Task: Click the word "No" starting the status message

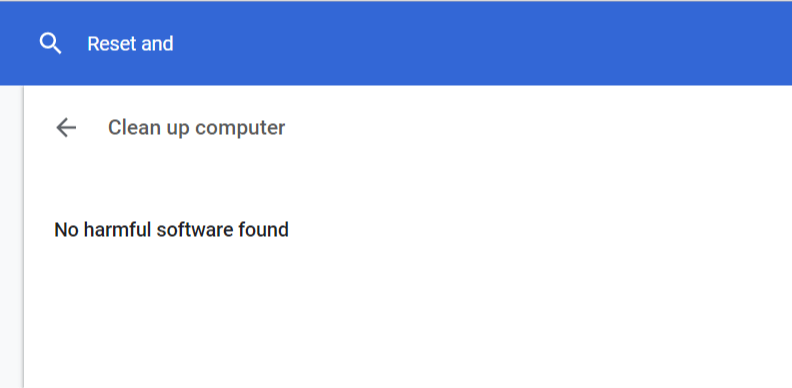Action: point(66,230)
